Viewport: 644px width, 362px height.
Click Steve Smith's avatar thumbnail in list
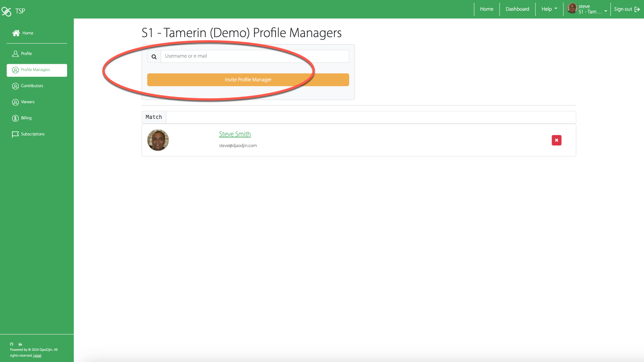(158, 140)
